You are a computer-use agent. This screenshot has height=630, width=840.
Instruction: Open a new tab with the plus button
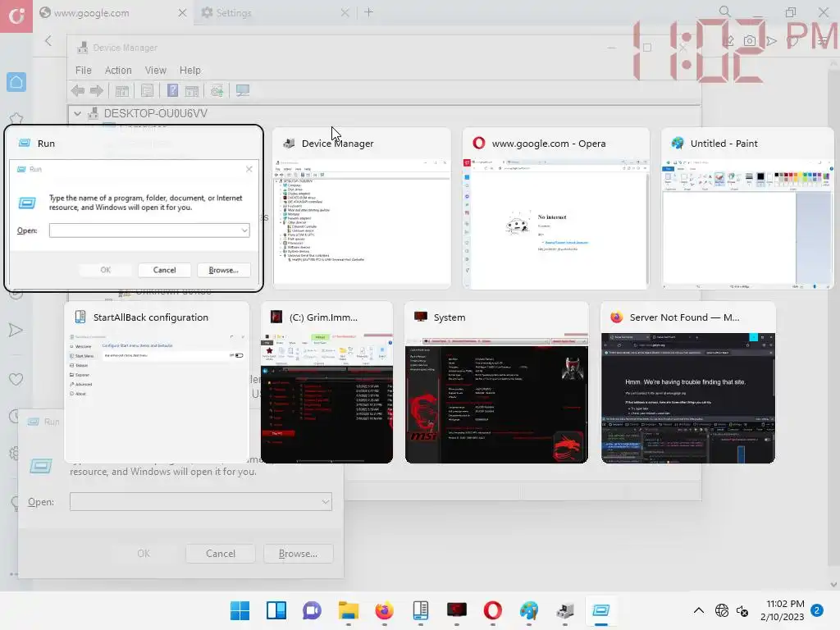[368, 11]
